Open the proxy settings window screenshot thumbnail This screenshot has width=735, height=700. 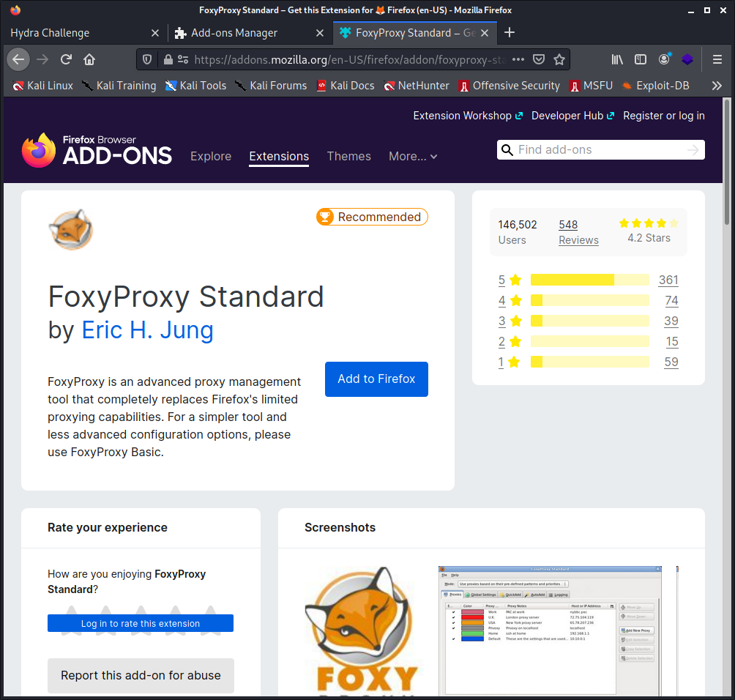550,631
